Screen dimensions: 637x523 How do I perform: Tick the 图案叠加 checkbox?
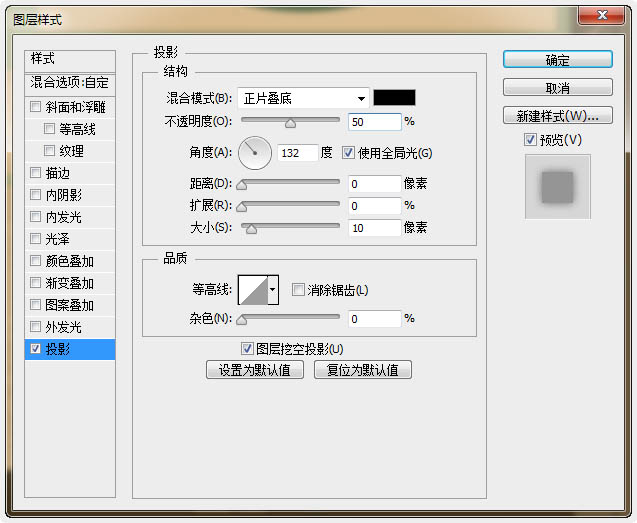[36, 304]
